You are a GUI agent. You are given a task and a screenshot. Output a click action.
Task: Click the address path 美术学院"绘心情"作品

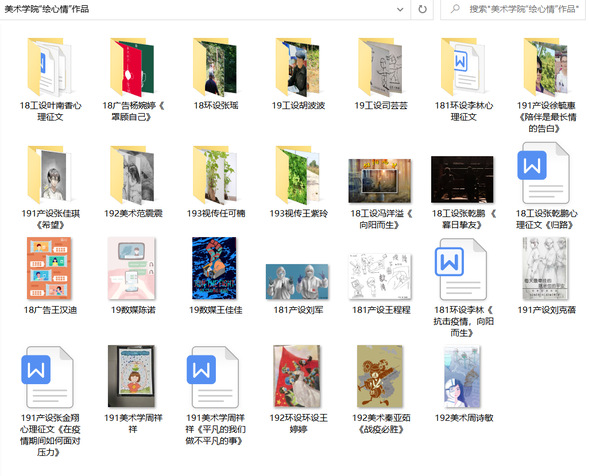click(47, 9)
